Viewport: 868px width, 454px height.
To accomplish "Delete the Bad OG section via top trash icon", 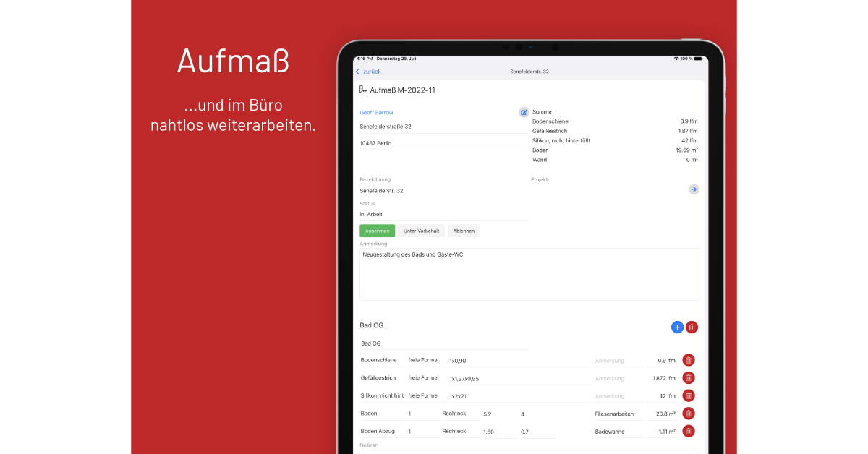I will tap(692, 327).
